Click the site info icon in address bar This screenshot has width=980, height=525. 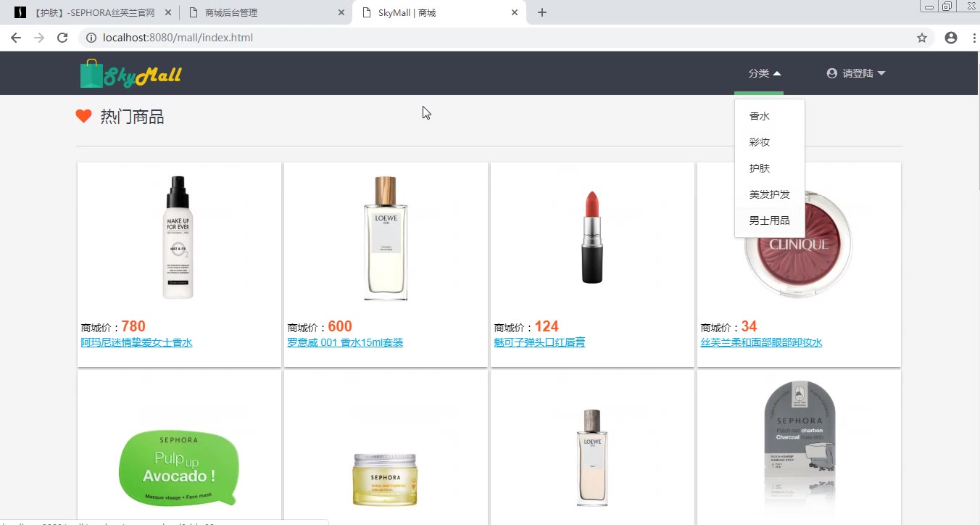tap(91, 38)
